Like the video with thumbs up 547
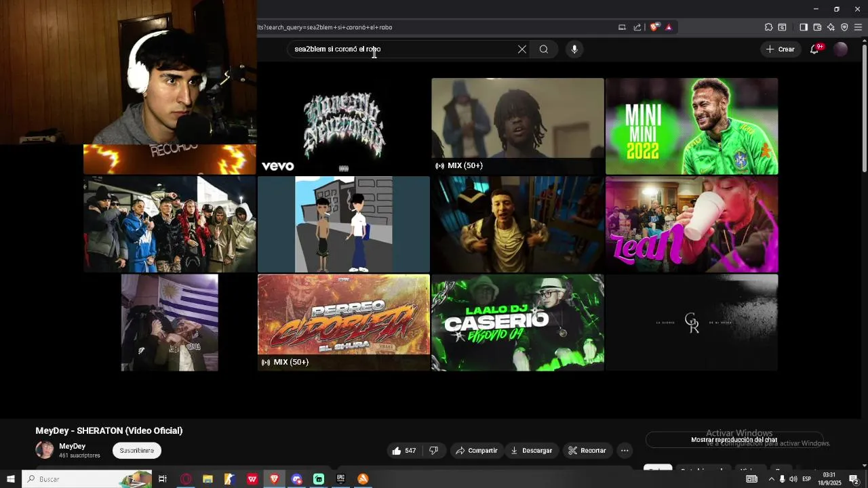The image size is (868, 488). 403,451
